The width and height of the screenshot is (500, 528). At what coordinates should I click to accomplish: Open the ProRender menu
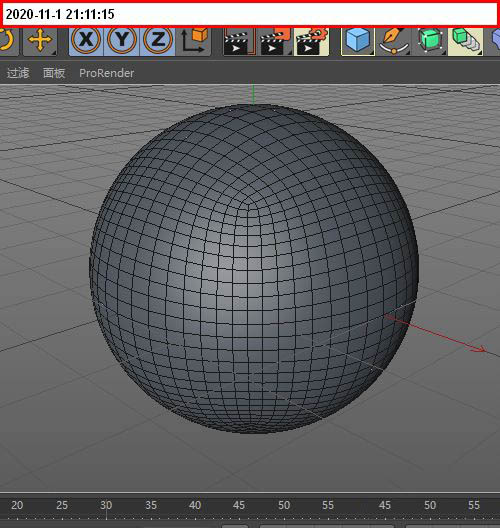pos(106,73)
